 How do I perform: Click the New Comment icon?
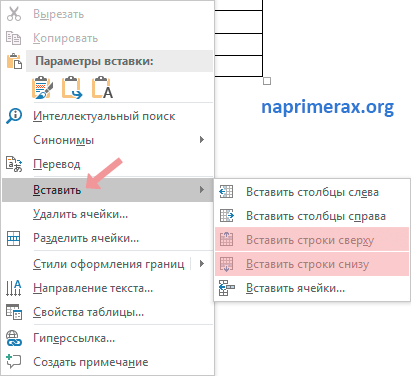click(x=14, y=362)
